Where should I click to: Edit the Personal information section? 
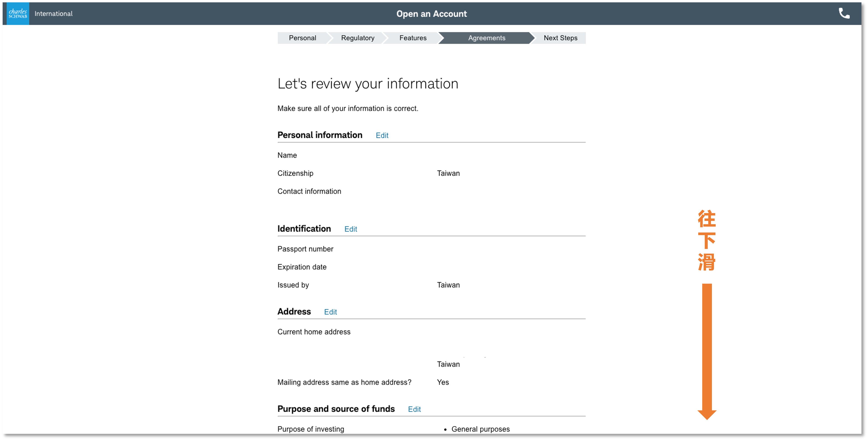coord(382,135)
